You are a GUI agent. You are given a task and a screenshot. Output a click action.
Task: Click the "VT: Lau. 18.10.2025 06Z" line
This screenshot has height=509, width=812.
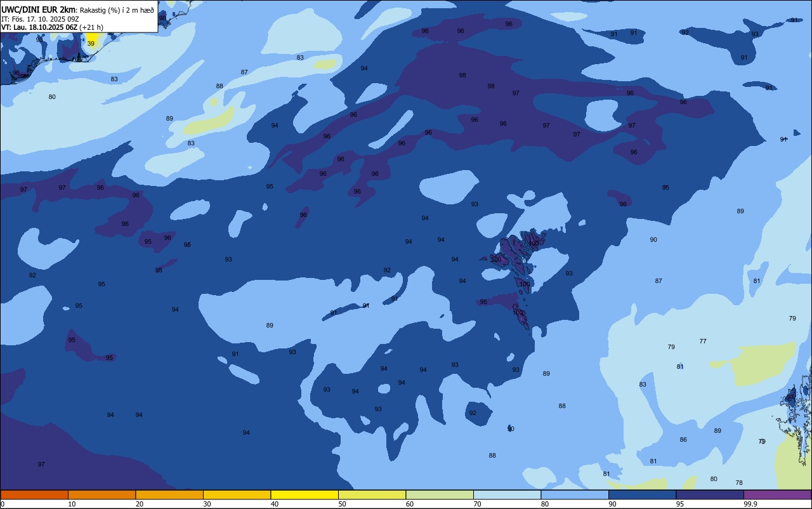tap(39, 27)
